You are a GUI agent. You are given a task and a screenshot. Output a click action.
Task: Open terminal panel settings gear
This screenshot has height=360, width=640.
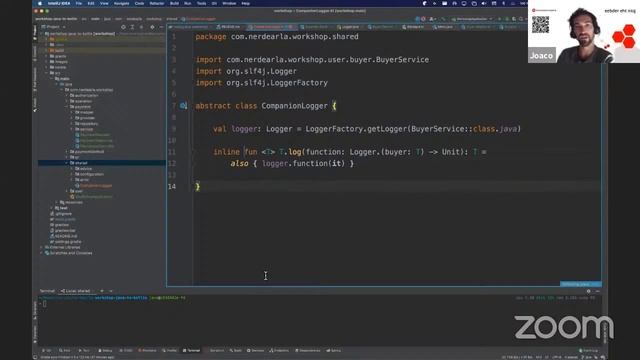coord(589,291)
